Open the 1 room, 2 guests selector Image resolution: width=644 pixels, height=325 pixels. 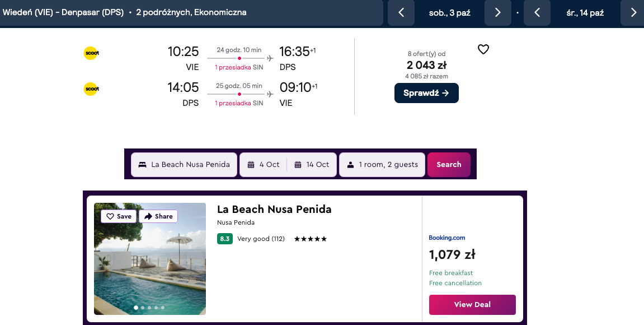[x=382, y=165]
